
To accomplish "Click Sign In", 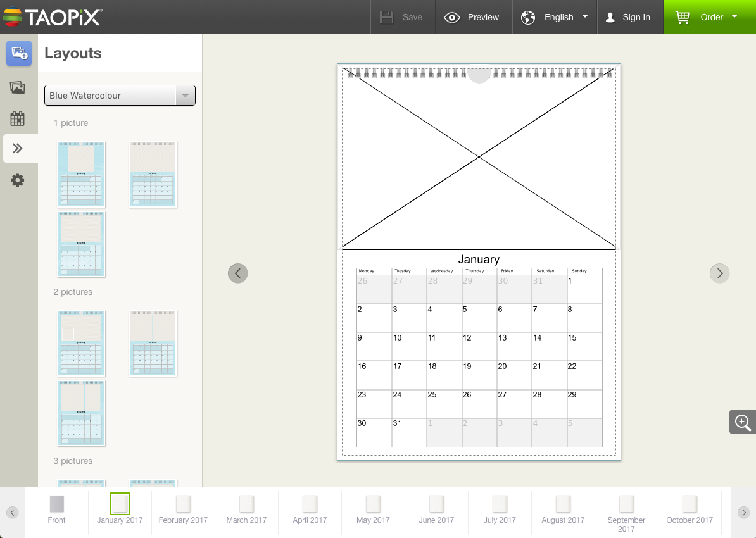I will pos(630,17).
